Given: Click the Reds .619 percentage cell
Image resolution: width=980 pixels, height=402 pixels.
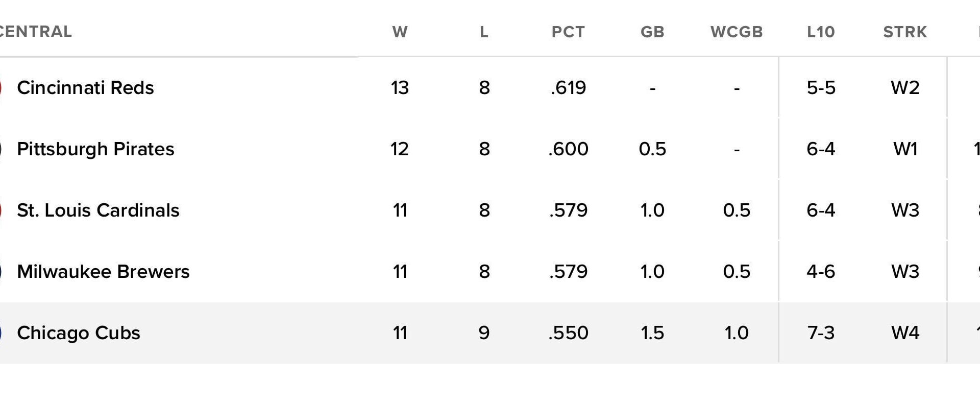Looking at the screenshot, I should pyautogui.click(x=568, y=88).
